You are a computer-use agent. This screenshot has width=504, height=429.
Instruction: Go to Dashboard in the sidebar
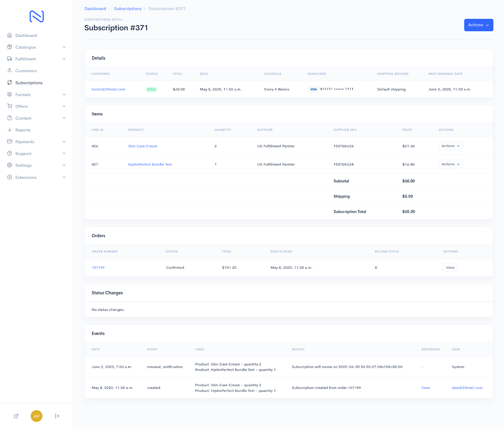(26, 35)
